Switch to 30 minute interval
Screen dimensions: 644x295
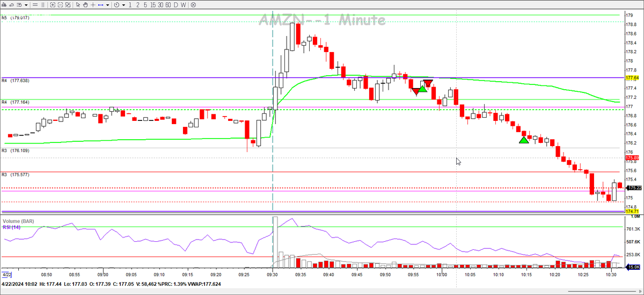pyautogui.click(x=160, y=5)
